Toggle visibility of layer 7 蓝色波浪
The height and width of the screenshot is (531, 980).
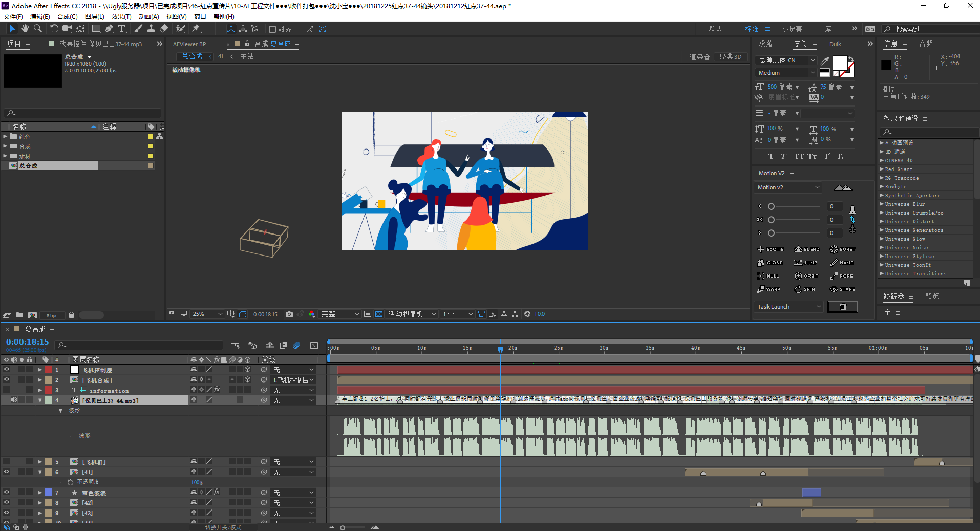coord(7,492)
